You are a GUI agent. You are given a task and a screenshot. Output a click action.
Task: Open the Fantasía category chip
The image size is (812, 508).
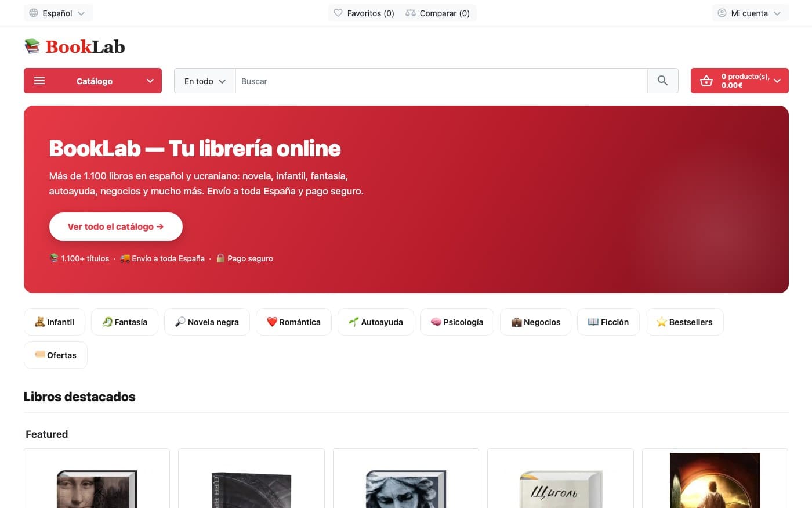pos(125,322)
